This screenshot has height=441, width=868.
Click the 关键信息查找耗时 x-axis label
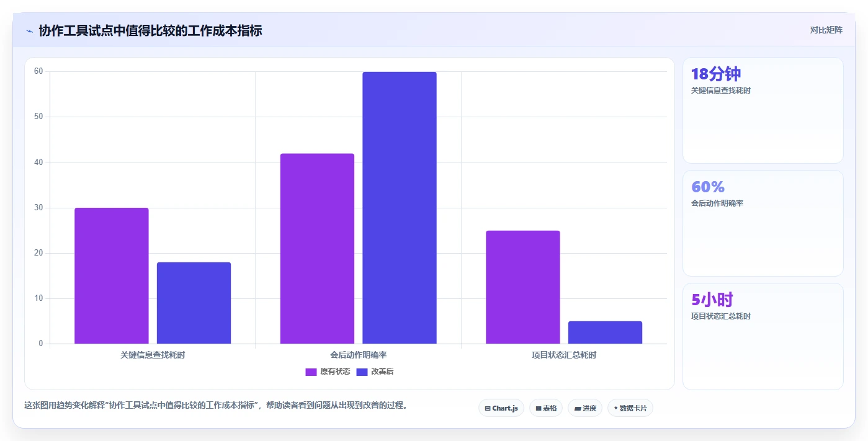point(153,355)
